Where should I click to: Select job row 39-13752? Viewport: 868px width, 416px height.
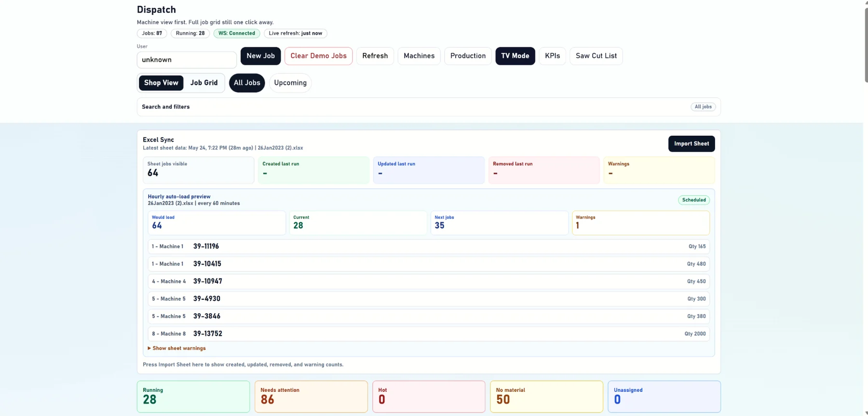429,333
